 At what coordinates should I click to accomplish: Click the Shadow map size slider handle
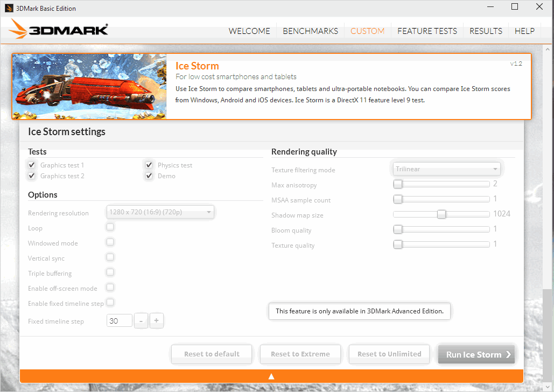click(441, 214)
